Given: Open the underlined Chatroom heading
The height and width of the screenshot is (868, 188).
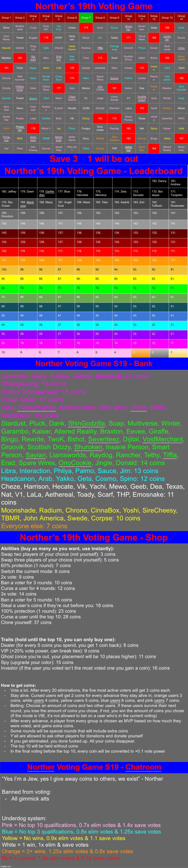Looking at the screenshot, I should pyautogui.click(x=94, y=767).
